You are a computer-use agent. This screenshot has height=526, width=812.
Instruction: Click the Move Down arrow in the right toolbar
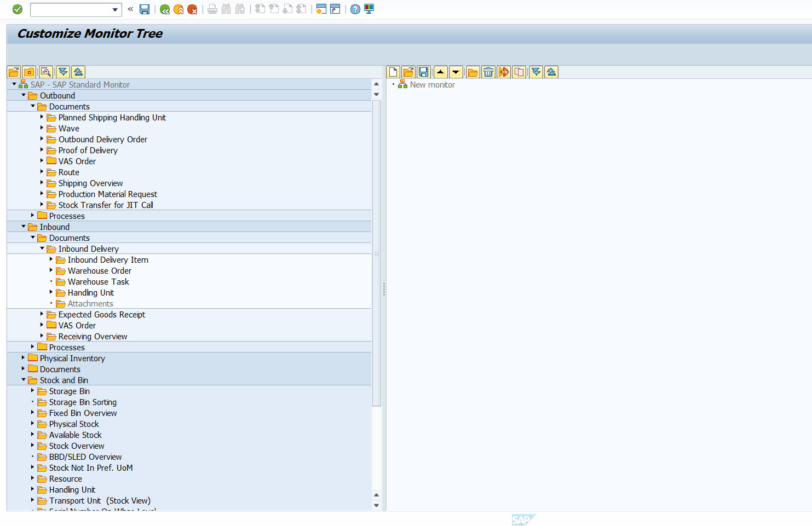click(x=456, y=72)
